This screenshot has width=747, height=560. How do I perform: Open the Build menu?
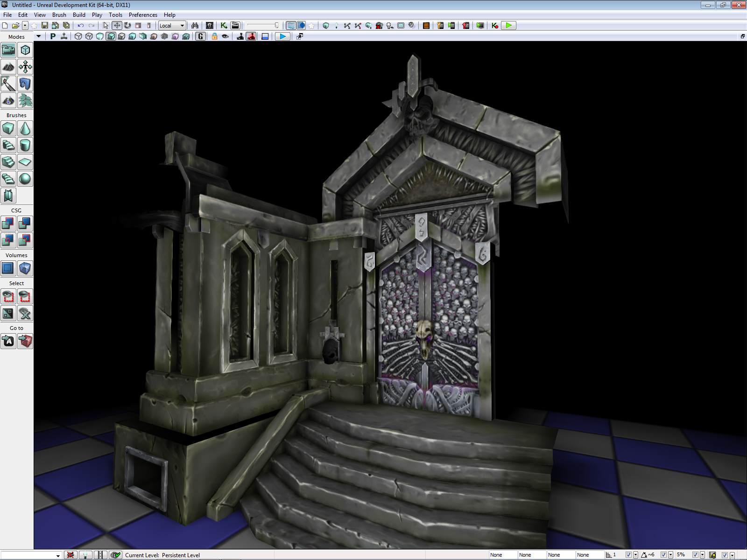coord(79,15)
